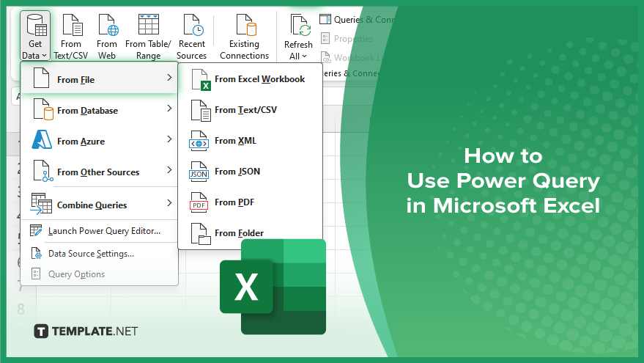Click the From File page icon
The width and height of the screenshot is (644, 363).
(x=41, y=78)
